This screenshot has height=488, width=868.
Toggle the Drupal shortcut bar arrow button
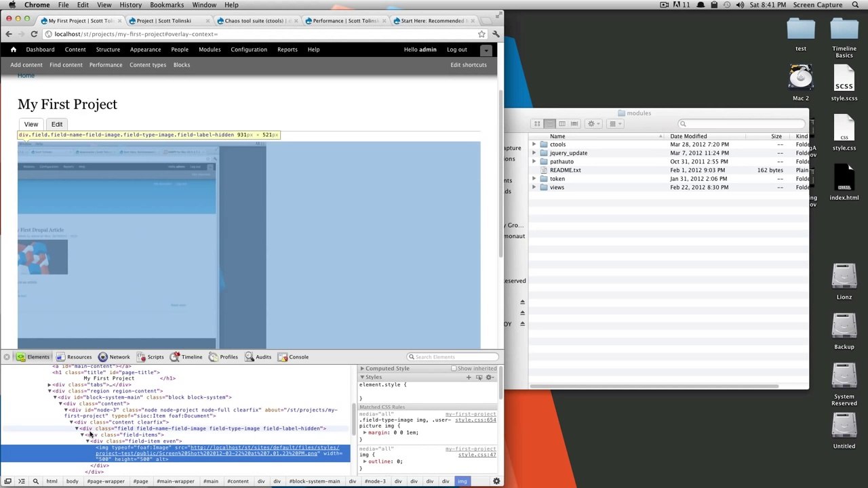pyautogui.click(x=486, y=50)
